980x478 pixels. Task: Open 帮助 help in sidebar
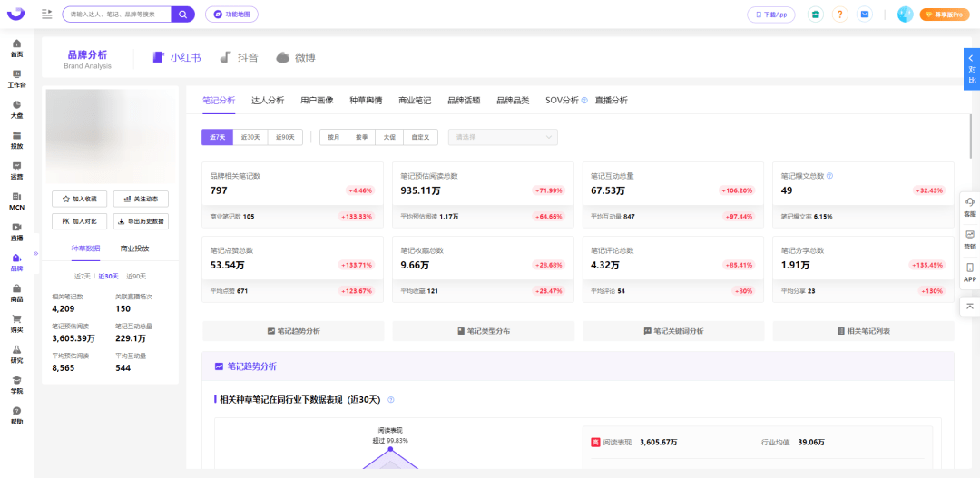17,415
